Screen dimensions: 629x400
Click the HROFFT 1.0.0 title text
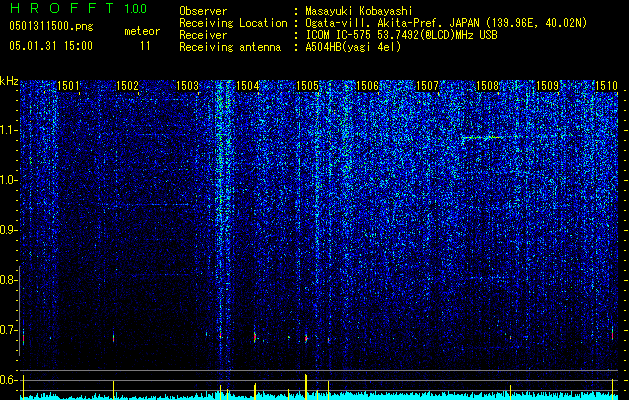(79, 8)
